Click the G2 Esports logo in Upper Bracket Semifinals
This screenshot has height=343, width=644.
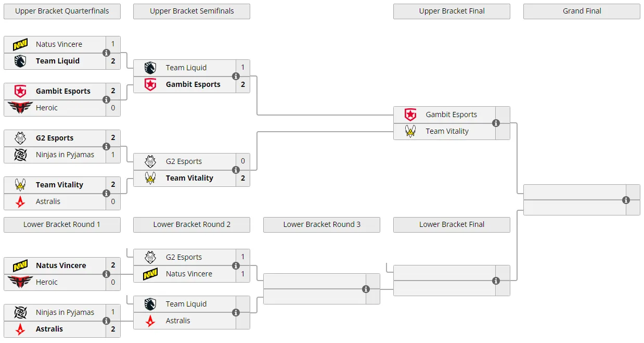(x=150, y=161)
